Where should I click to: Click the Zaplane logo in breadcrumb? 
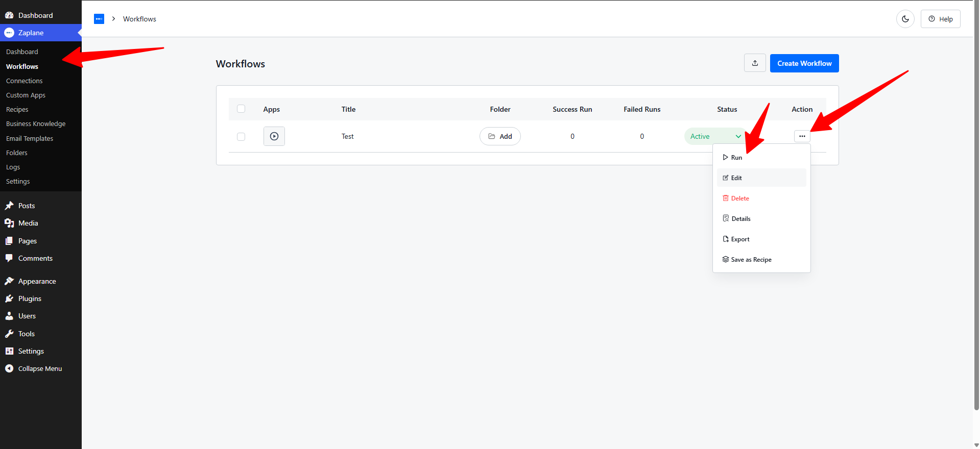coord(99,19)
